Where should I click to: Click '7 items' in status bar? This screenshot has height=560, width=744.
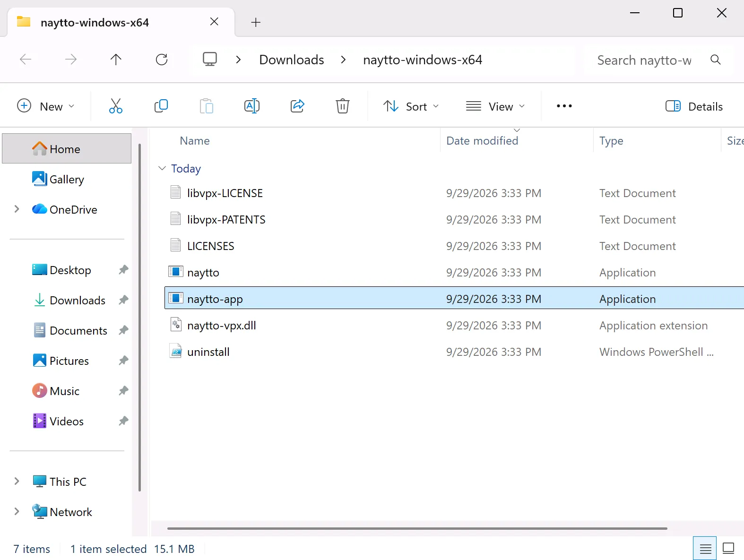pos(32,549)
